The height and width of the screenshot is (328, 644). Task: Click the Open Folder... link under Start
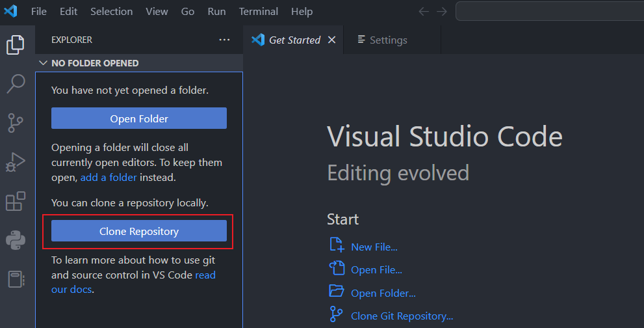tap(383, 293)
